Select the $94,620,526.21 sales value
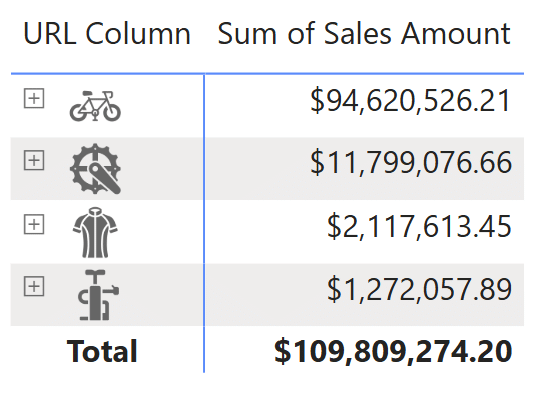 point(411,101)
